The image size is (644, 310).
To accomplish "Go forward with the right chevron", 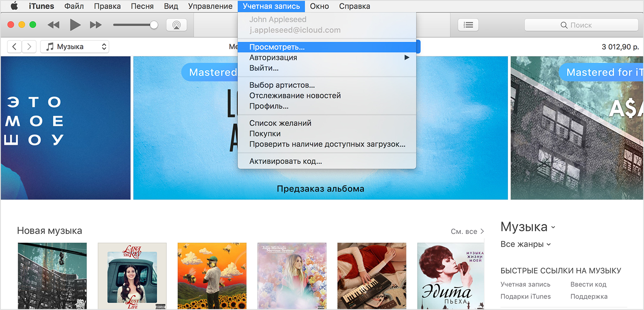I will coord(29,47).
